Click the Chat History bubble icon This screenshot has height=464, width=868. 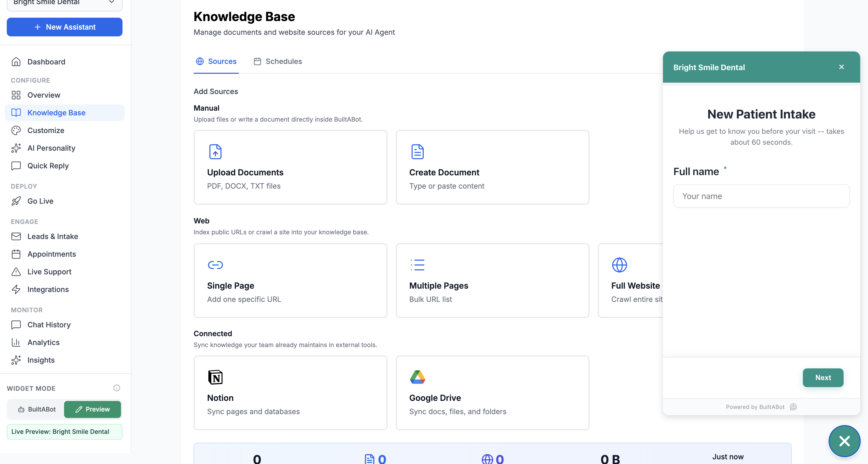click(16, 325)
